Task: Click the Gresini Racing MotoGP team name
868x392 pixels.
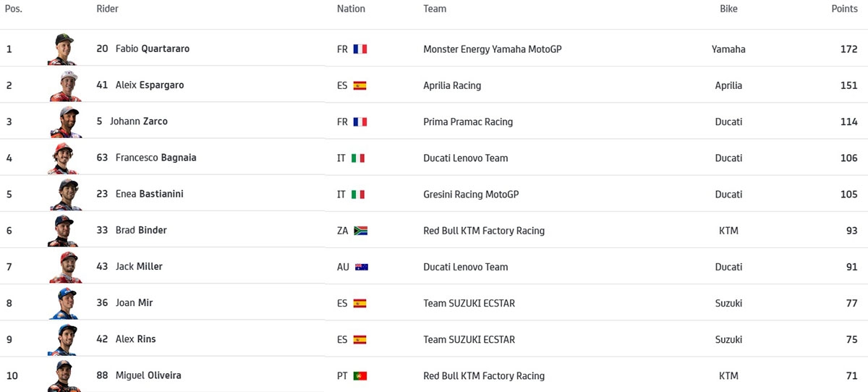Action: 471,195
